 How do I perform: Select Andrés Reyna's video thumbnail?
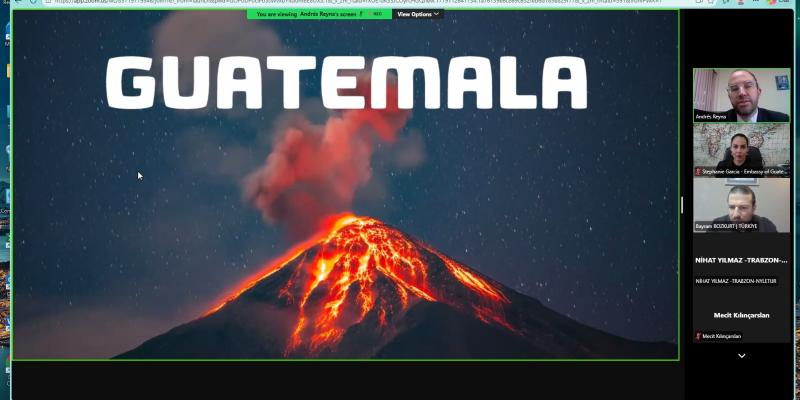[741, 95]
